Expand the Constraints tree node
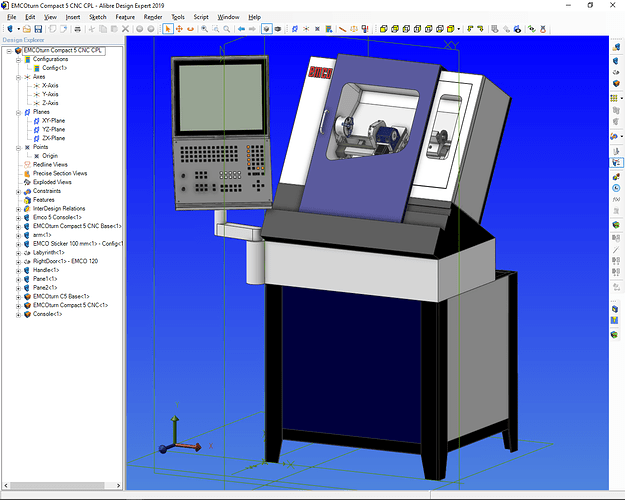 18,191
